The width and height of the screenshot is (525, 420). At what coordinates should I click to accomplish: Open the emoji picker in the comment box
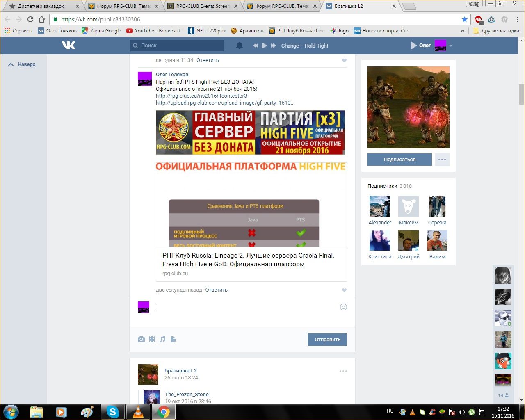343,307
